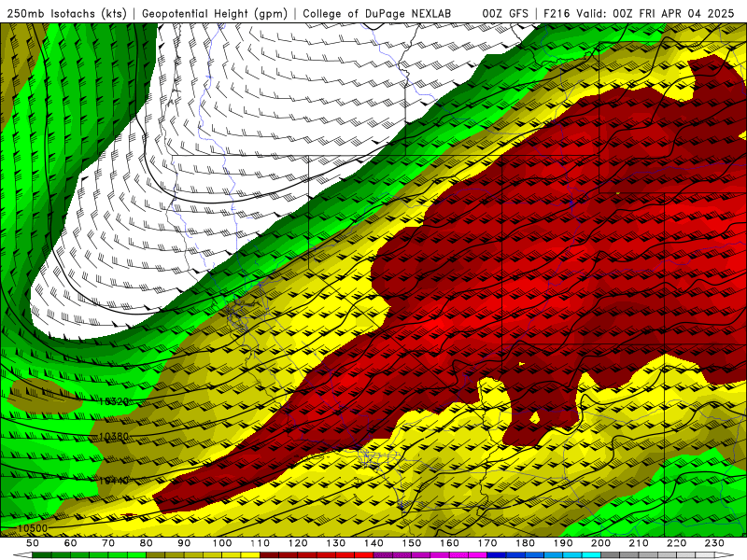Click the "250mb Isotachs (kts)" title text
This screenshot has height=560, width=747.
click(66, 14)
